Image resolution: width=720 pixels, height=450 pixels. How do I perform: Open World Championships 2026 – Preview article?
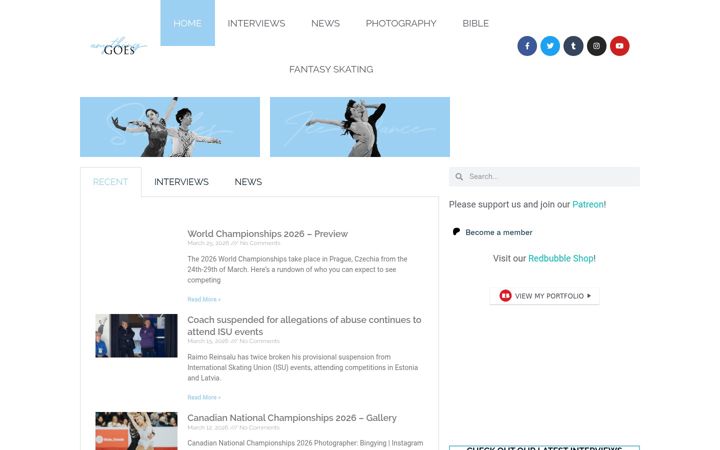(267, 234)
